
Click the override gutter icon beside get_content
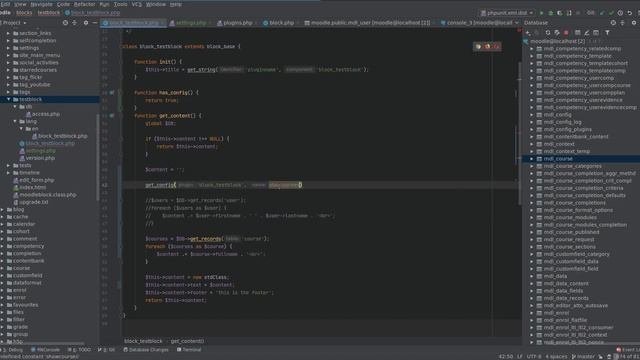click(112, 116)
